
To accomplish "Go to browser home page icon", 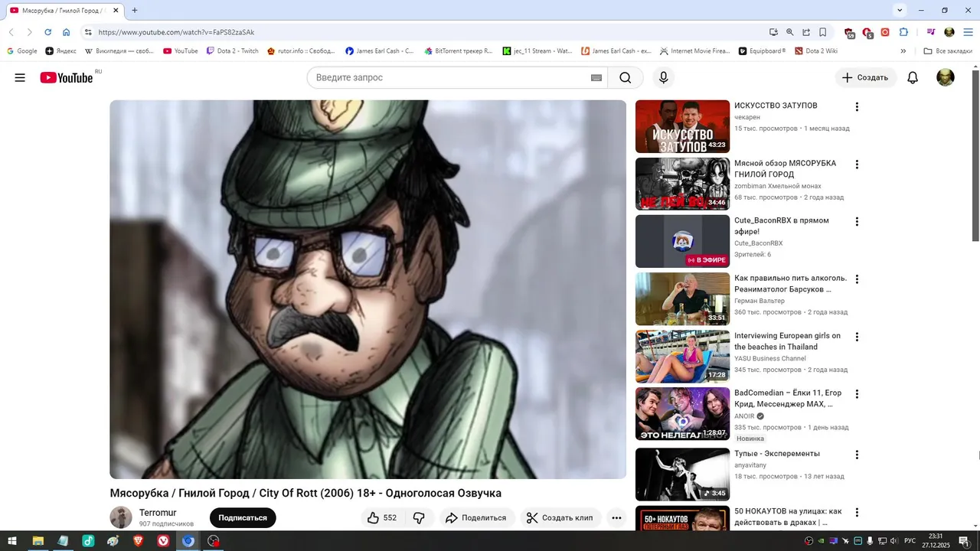I will coord(66,32).
